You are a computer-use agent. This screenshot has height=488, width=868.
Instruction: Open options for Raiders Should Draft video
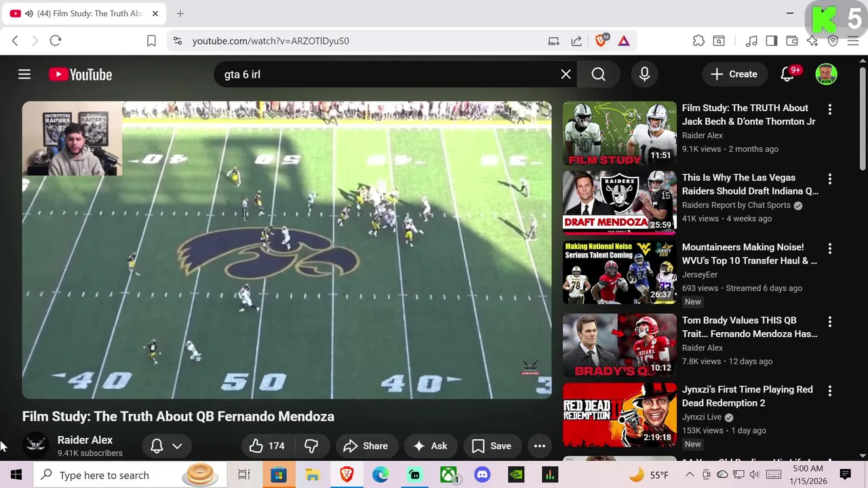point(829,179)
